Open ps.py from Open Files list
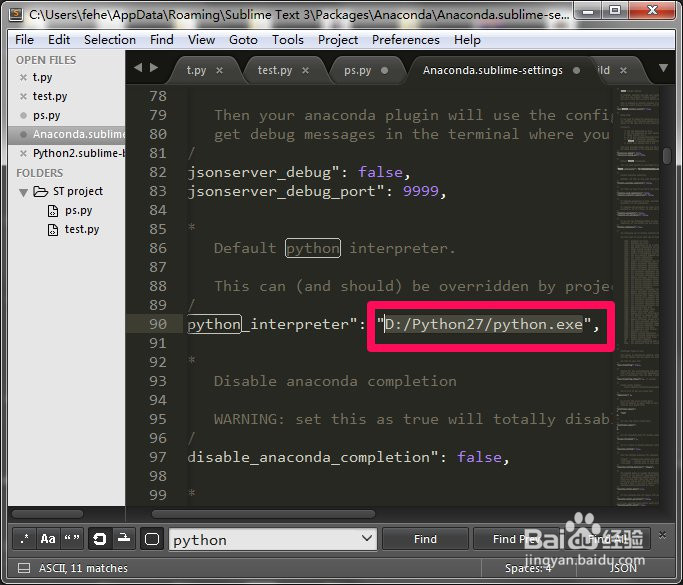This screenshot has height=585, width=683. pos(46,115)
